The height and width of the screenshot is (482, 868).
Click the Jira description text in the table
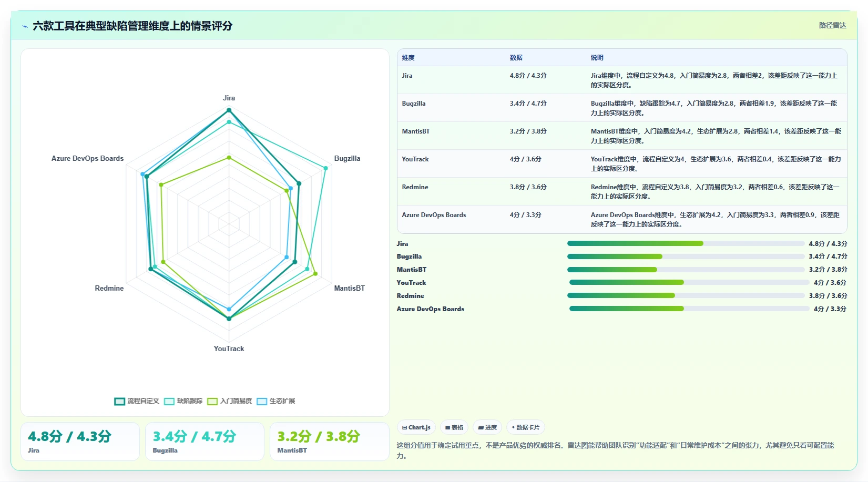coord(714,80)
